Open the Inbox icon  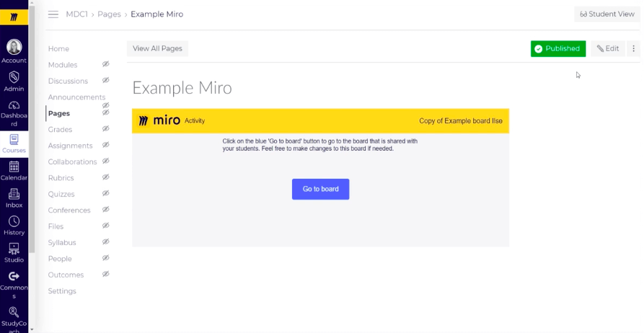pyautogui.click(x=14, y=194)
